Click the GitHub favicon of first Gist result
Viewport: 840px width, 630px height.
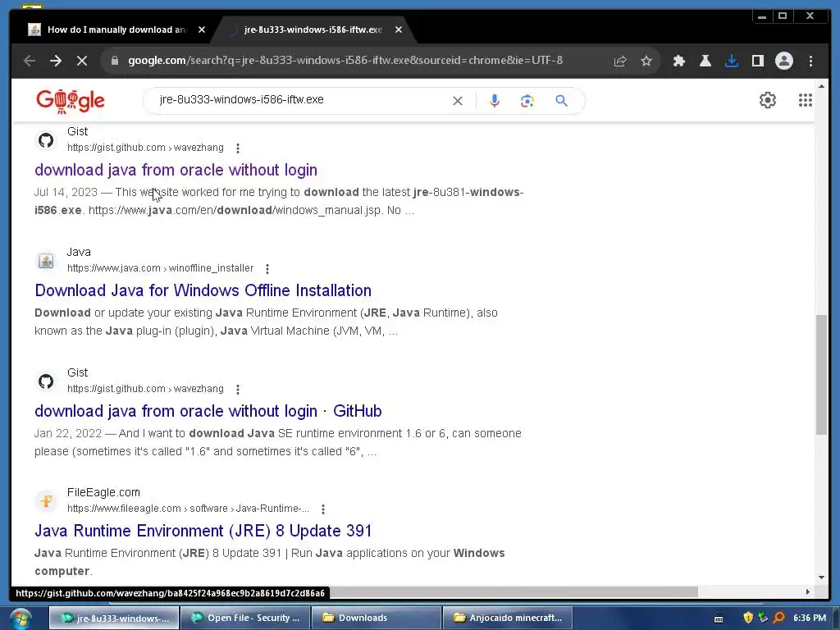click(46, 140)
